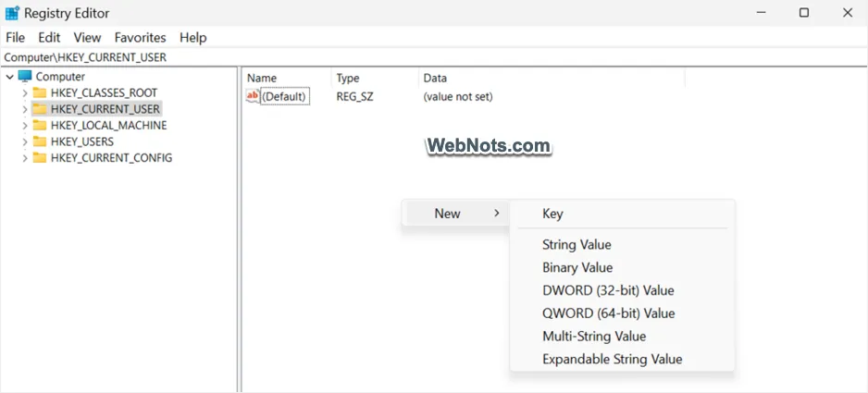This screenshot has height=393, width=868.
Task: Select the (Default) value entry
Action: coord(284,97)
